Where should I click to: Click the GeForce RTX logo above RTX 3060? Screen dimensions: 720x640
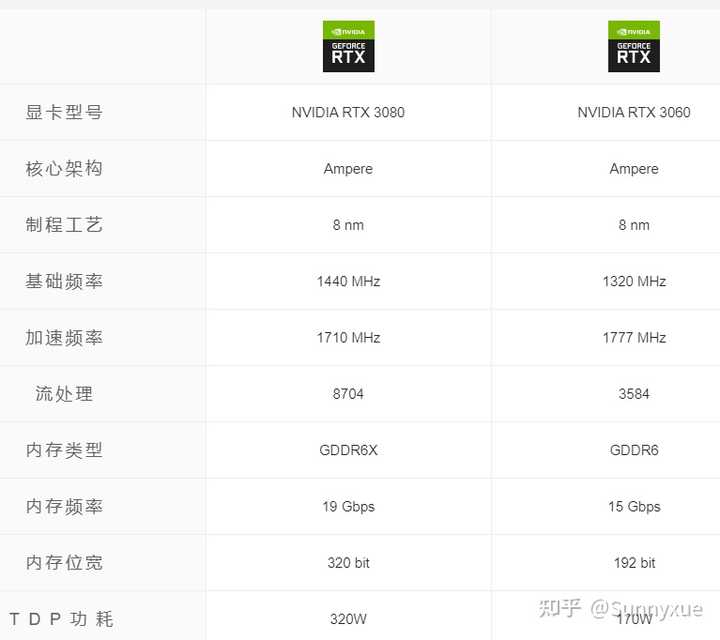point(634,46)
